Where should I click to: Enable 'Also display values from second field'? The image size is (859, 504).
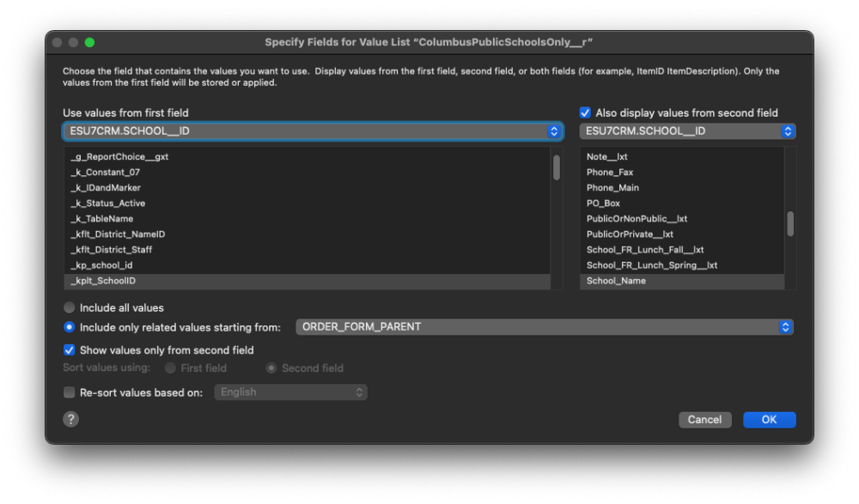(585, 112)
